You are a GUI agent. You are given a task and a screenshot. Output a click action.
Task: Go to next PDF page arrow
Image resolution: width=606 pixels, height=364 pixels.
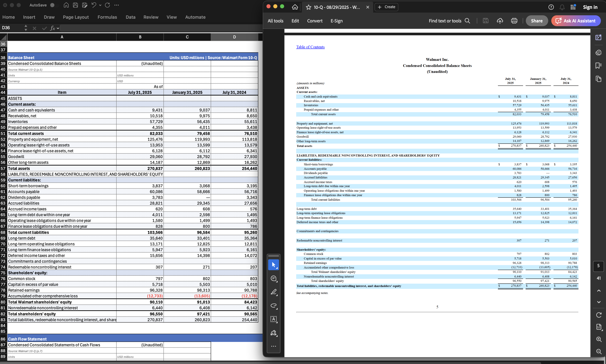pos(599,302)
